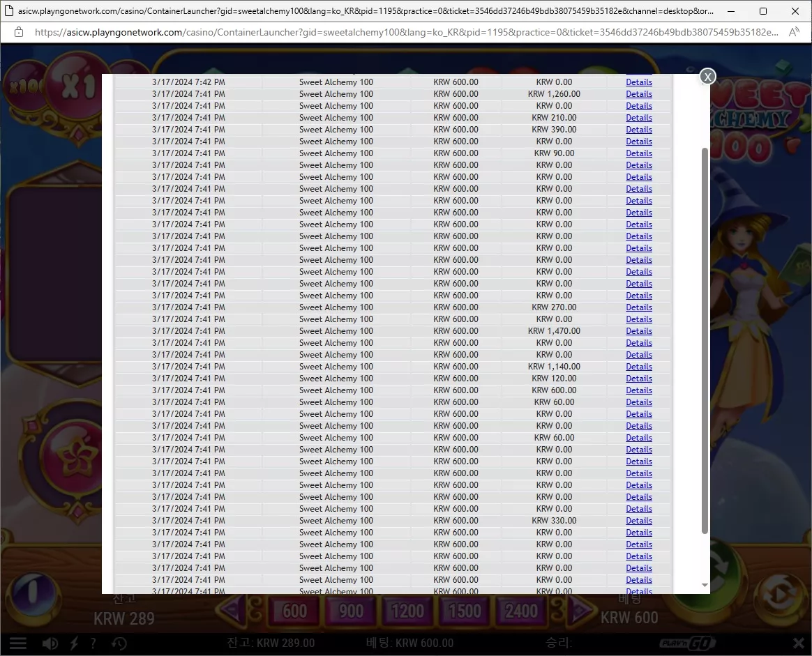Click the KRW 1,470.00 win amount
This screenshot has height=656, width=812.
(x=554, y=331)
